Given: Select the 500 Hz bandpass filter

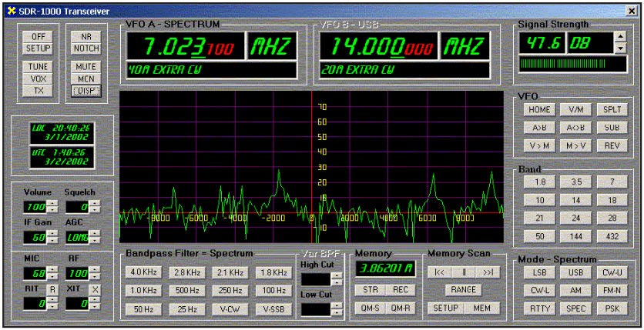Looking at the screenshot, I should coord(186,291).
